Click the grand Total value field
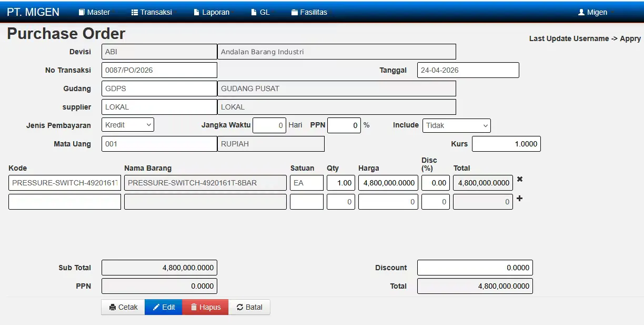 tap(475, 286)
